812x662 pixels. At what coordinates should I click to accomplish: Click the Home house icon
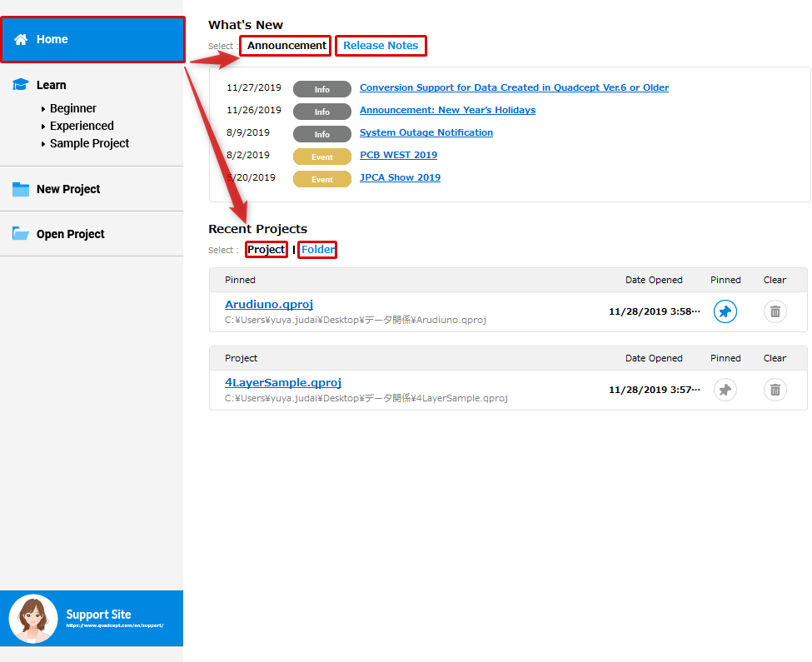(21, 39)
